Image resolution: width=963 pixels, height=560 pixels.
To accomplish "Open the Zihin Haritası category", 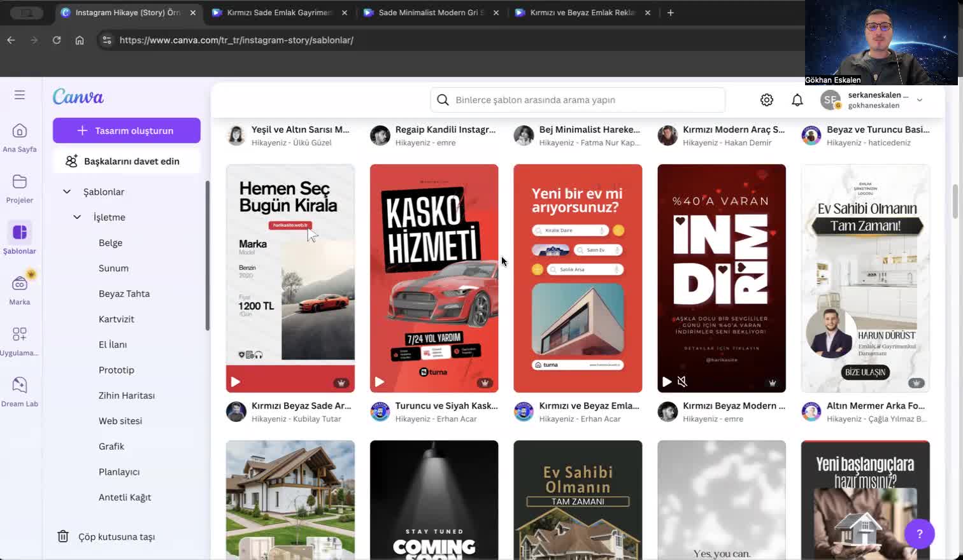I will point(127,395).
